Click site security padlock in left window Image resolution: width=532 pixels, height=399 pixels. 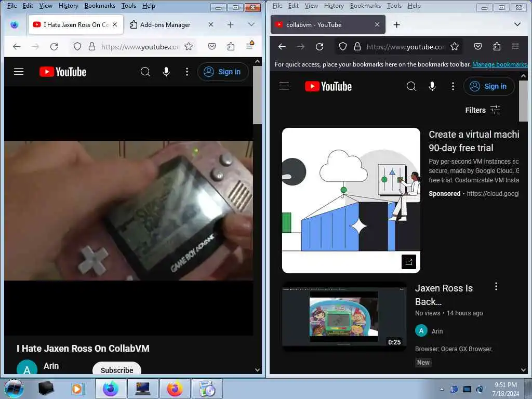pyautogui.click(x=92, y=46)
